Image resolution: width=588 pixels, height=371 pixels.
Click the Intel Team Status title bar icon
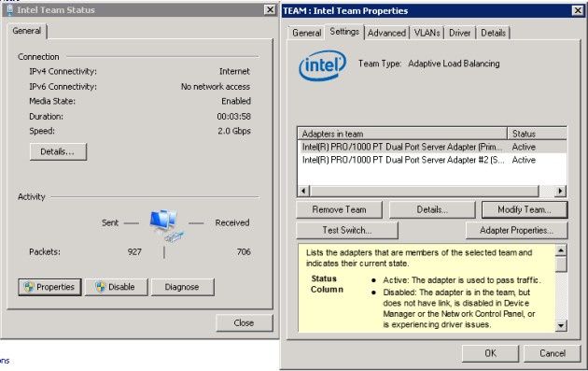(x=9, y=9)
